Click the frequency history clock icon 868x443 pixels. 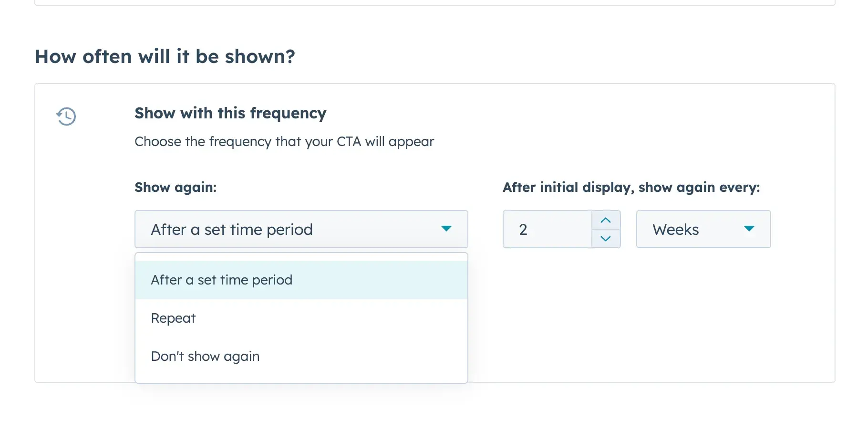[x=66, y=116]
